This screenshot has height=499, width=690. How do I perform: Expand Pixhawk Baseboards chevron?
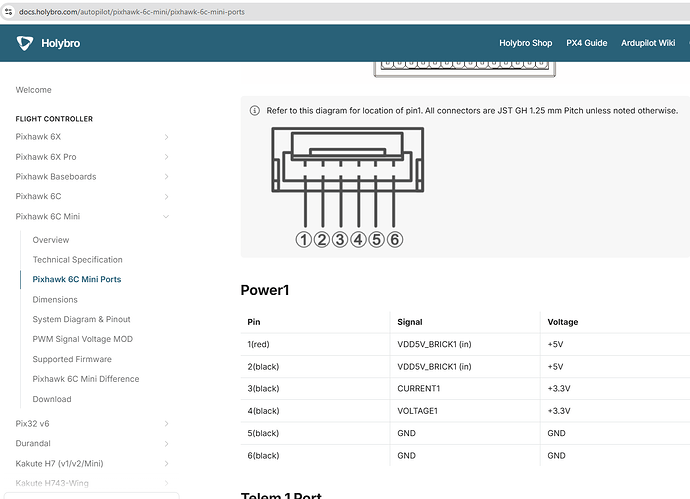[x=166, y=176]
